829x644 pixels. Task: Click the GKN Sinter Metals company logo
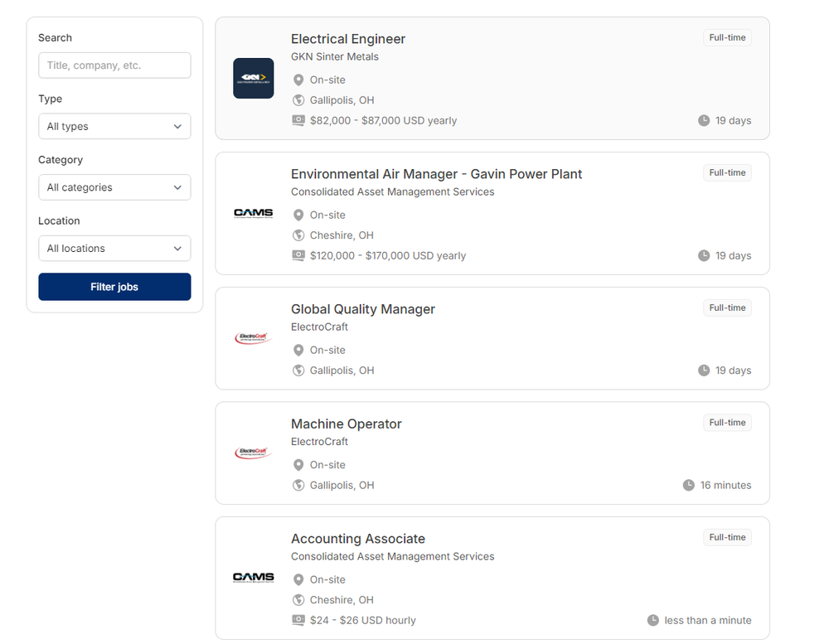pyautogui.click(x=253, y=78)
